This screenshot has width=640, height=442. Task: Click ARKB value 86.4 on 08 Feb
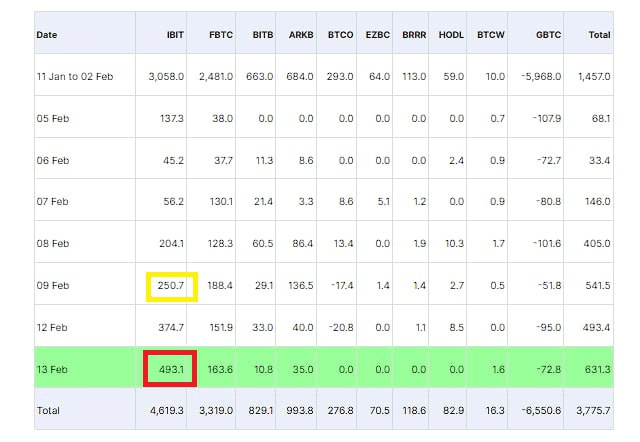(x=303, y=243)
